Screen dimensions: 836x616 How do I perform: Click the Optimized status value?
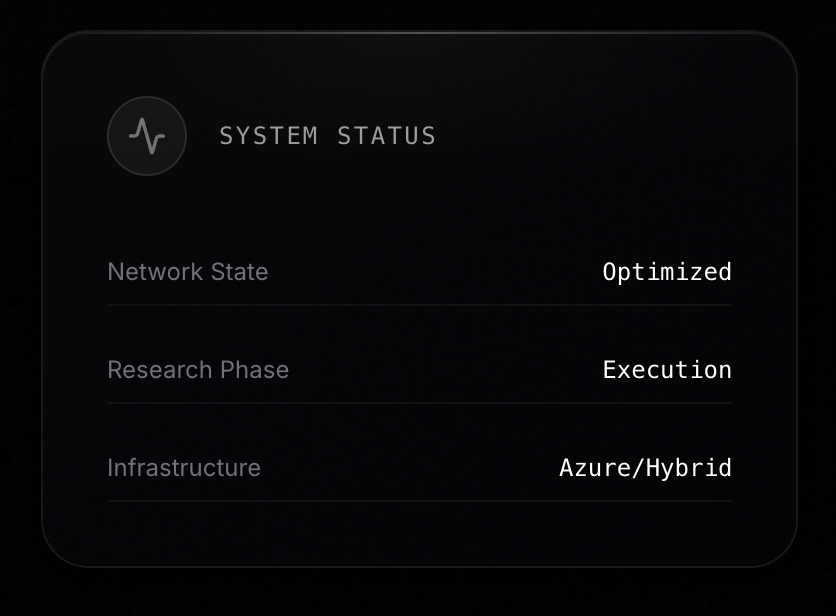pyautogui.click(x=667, y=272)
